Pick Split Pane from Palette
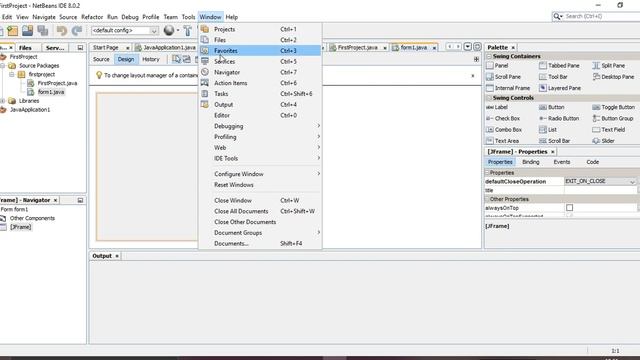Viewport: 640px width, 360px height. click(609, 66)
